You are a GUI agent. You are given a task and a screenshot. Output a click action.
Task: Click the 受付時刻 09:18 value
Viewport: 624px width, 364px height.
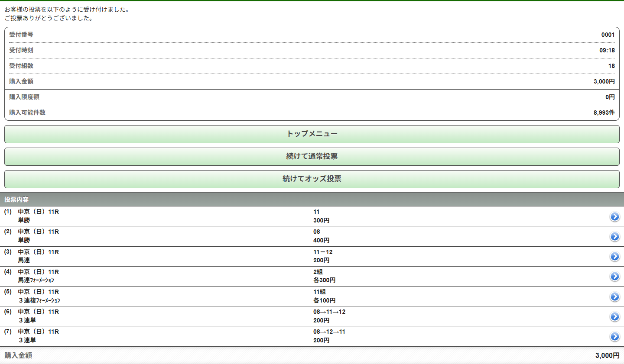607,50
